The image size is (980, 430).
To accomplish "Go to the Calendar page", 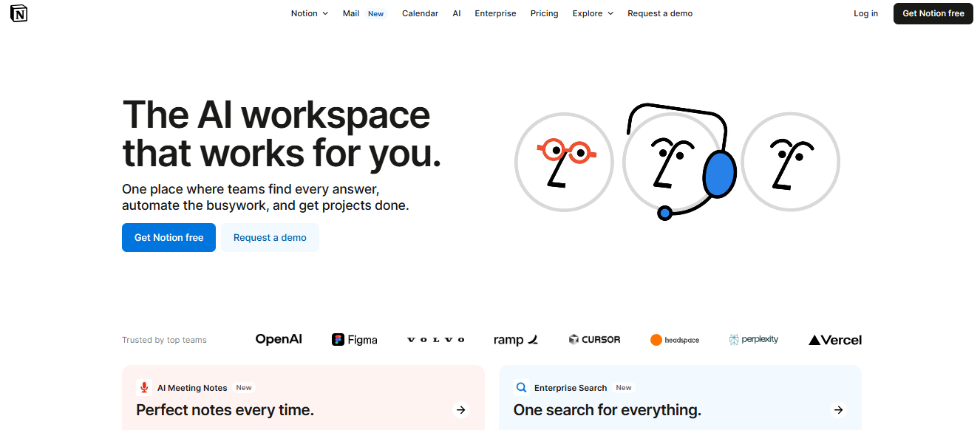I will pos(420,13).
